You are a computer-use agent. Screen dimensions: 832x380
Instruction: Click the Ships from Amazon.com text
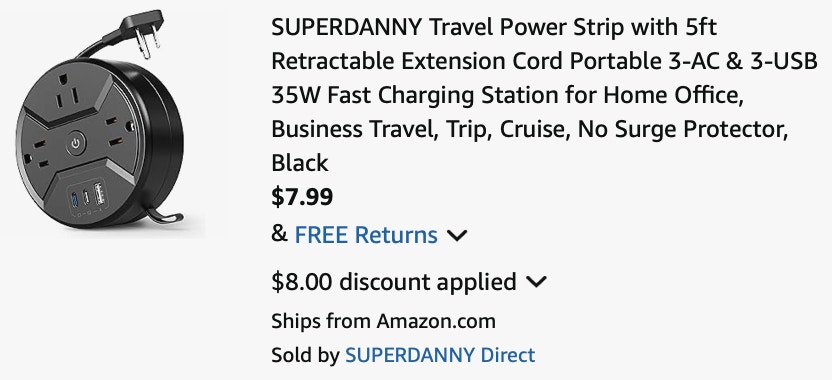(383, 321)
